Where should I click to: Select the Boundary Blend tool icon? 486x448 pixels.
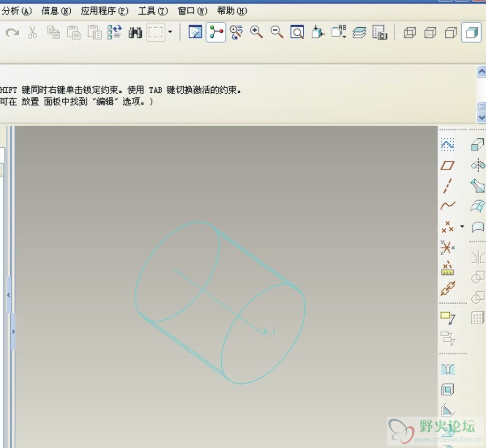[x=478, y=206]
